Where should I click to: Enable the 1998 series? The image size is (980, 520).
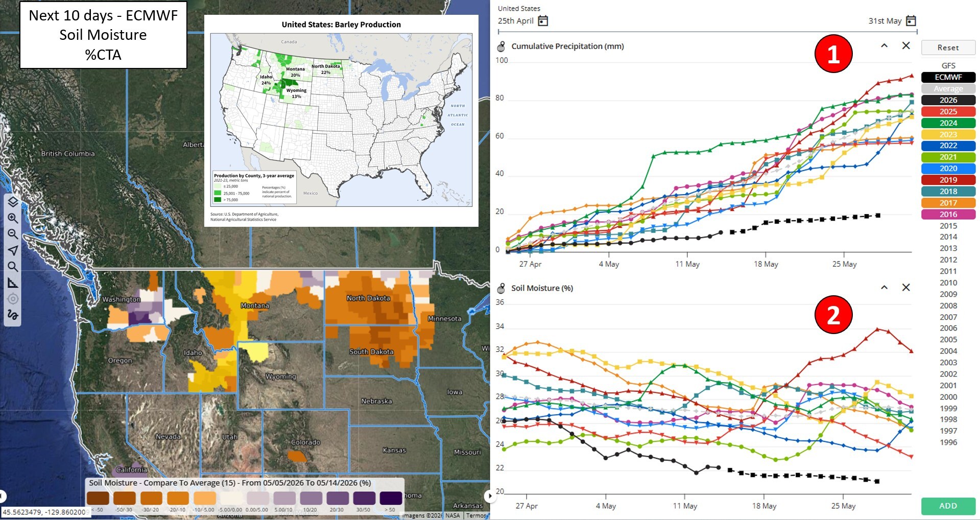[x=948, y=419]
